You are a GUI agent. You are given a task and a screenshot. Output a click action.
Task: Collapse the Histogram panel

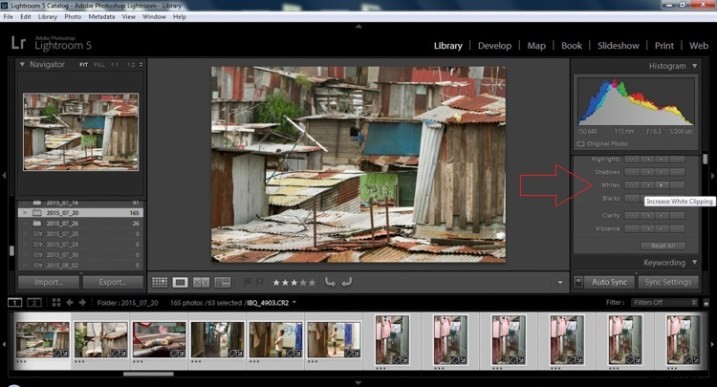[695, 66]
